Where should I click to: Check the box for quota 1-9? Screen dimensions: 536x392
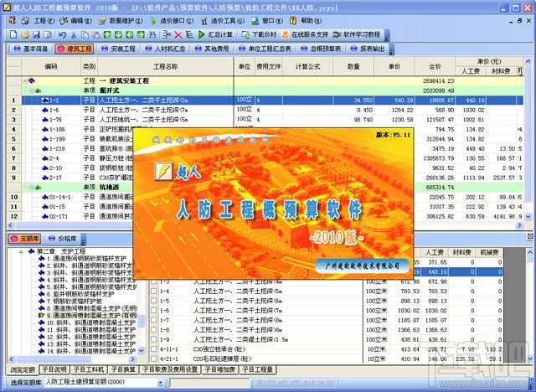[x=154, y=340]
